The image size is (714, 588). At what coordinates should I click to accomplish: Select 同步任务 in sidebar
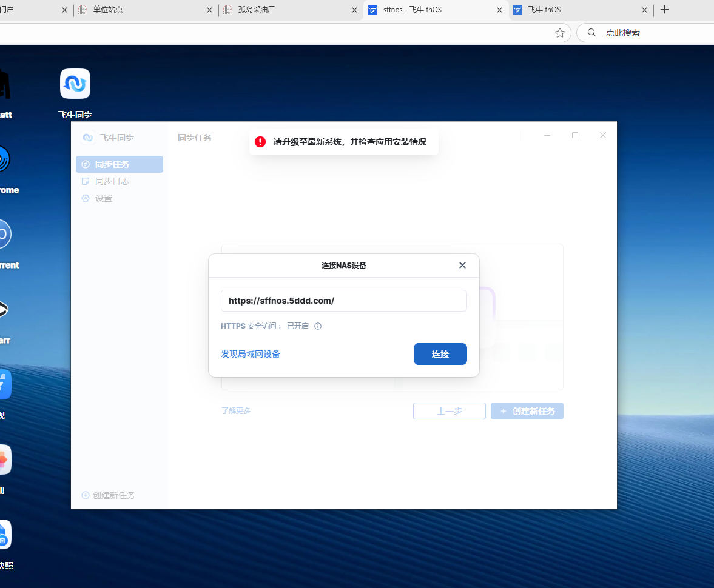tap(120, 164)
